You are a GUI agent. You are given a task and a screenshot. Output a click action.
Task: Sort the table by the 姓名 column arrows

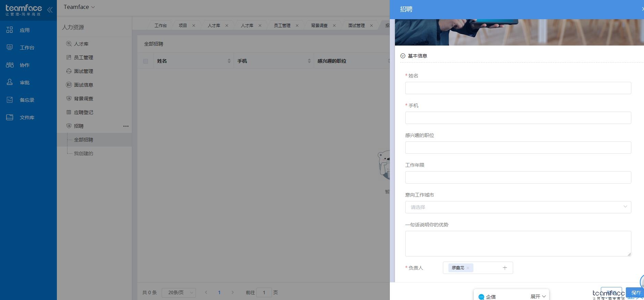(229, 61)
